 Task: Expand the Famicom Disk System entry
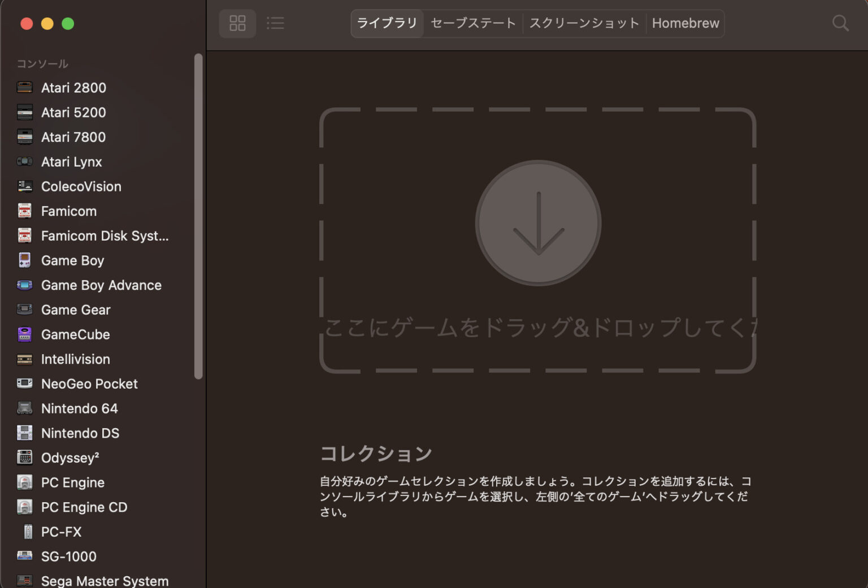click(104, 236)
